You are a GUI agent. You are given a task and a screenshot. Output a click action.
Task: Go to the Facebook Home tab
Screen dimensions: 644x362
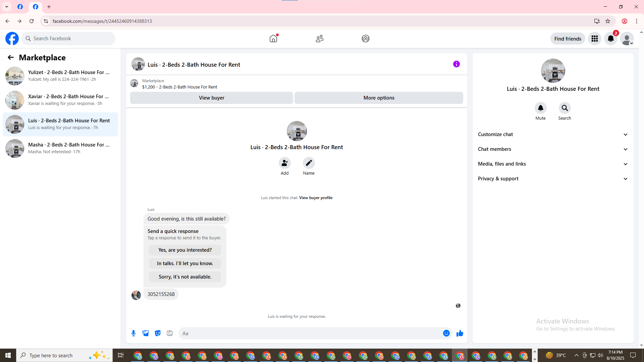coord(273,39)
